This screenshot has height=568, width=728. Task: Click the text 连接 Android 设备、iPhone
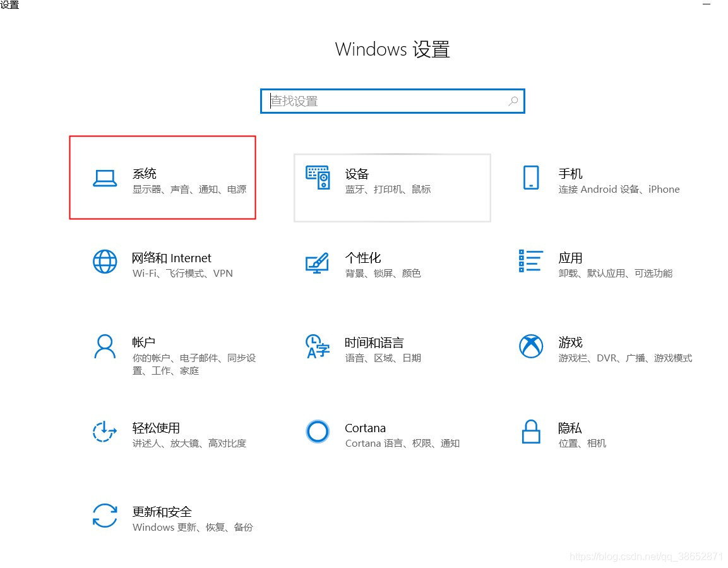619,189
